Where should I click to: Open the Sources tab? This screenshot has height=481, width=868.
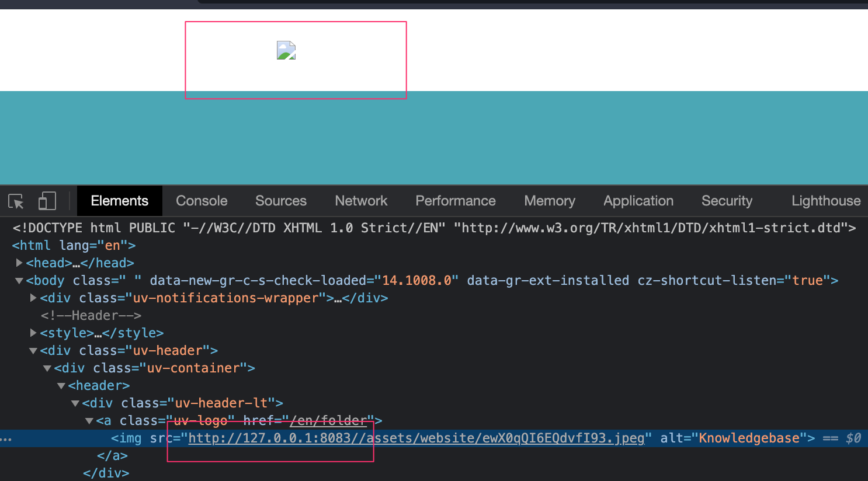tap(280, 201)
